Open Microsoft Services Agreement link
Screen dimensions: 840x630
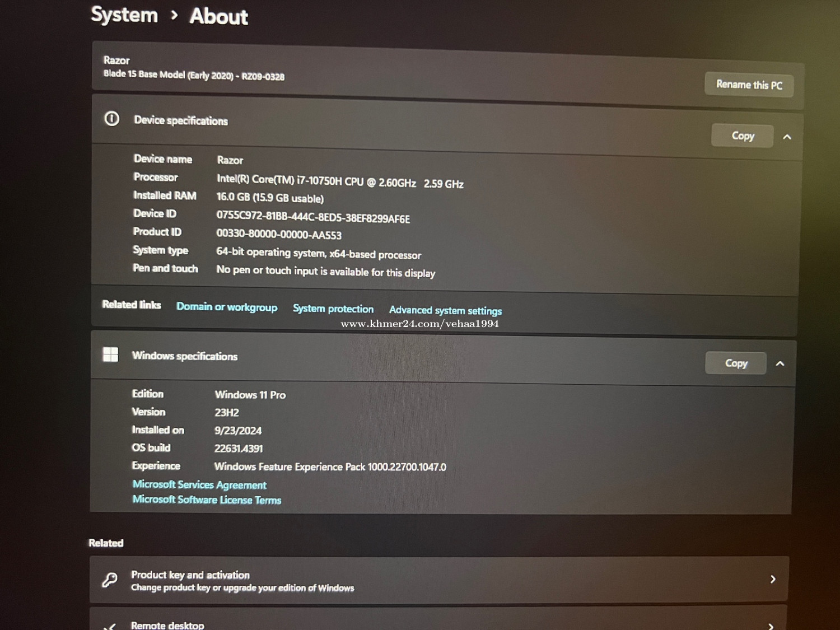[199, 484]
